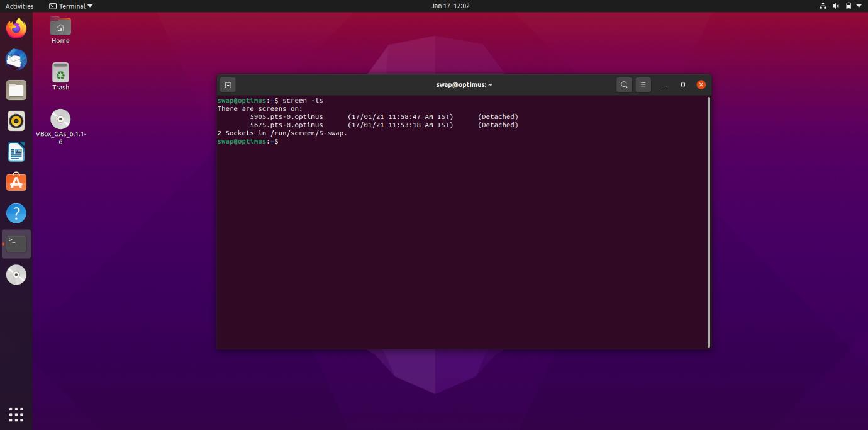
Task: Open the system menu arrow in top bar
Action: [x=859, y=6]
